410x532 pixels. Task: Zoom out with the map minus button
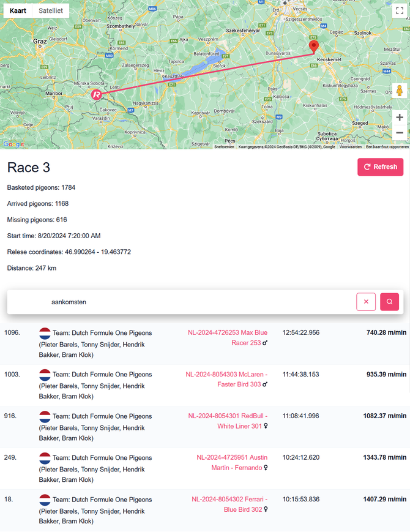point(400,133)
